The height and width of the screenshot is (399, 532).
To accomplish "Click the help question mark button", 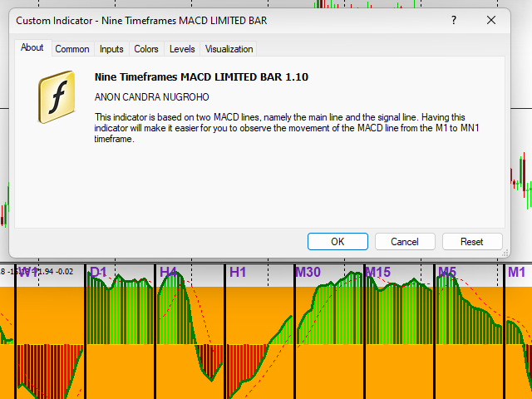I will point(454,20).
